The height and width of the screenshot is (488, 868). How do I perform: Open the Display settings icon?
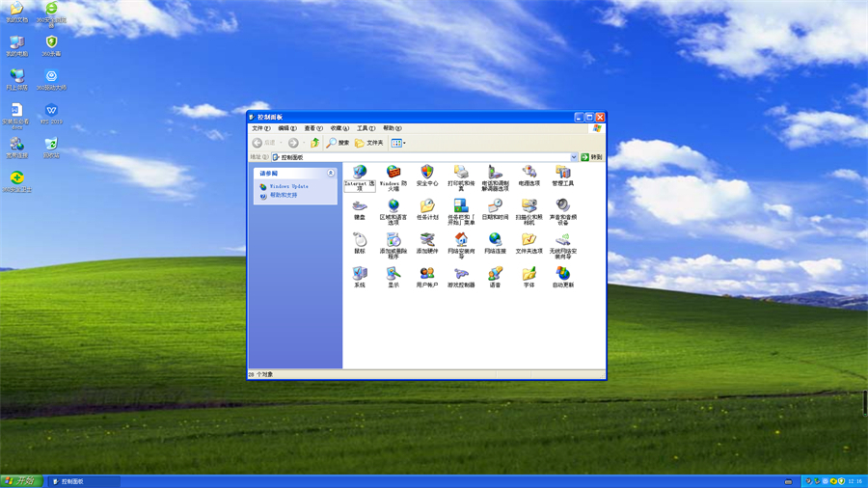click(393, 277)
